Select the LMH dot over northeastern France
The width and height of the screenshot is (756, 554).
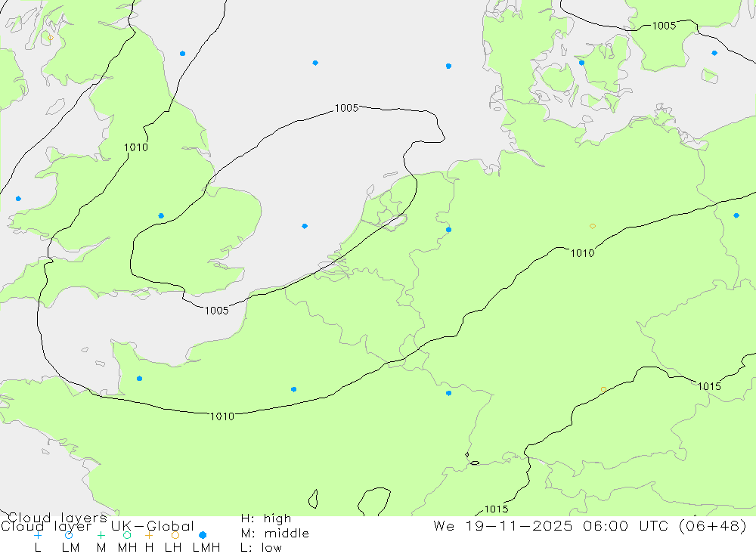pos(449,394)
